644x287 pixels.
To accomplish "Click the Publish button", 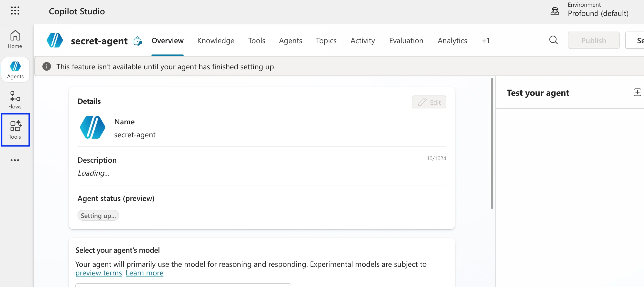I will 594,40.
